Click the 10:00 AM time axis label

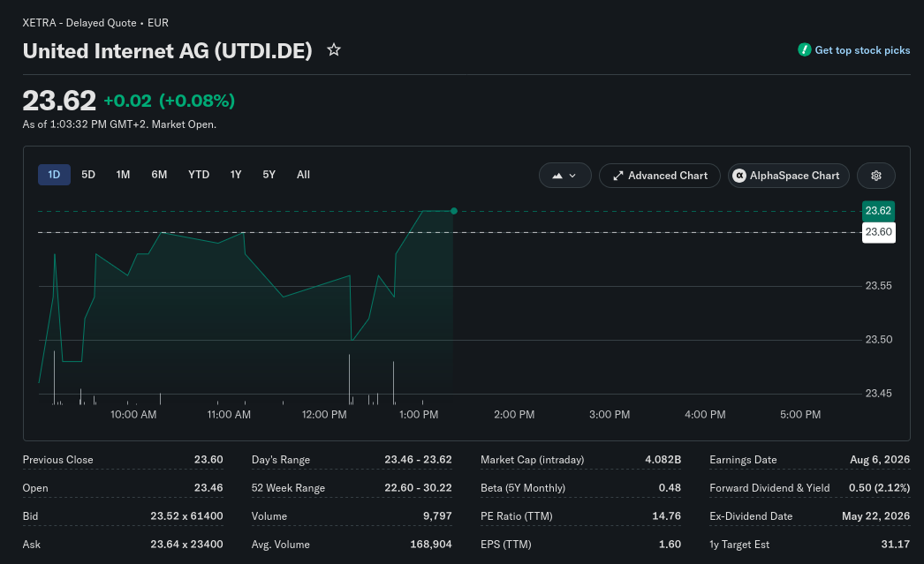coord(133,415)
